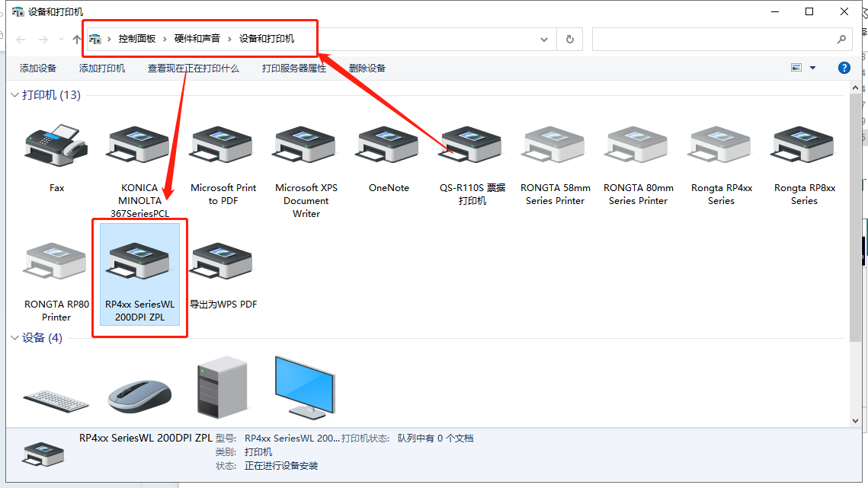Click the mouse device icon

tap(139, 394)
